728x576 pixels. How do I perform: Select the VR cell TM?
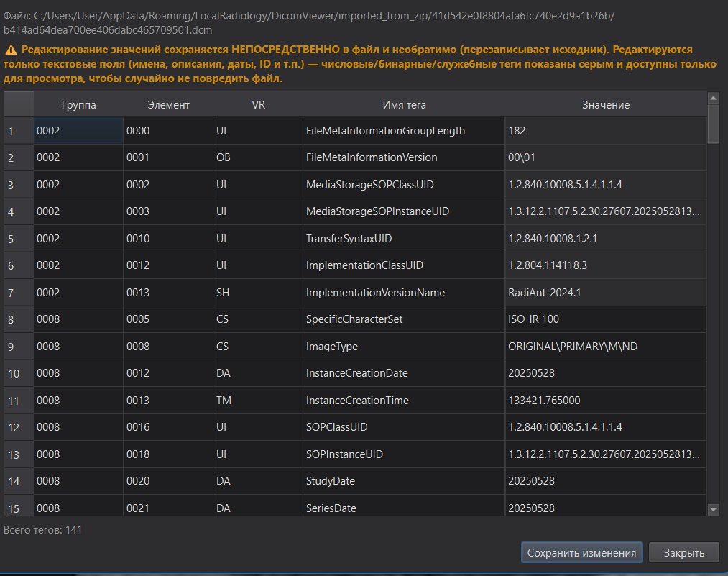[x=258, y=401]
